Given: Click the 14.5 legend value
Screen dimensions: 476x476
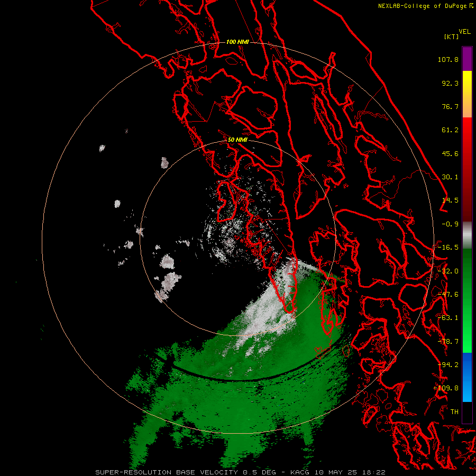Looking at the screenshot, I should [x=450, y=200].
